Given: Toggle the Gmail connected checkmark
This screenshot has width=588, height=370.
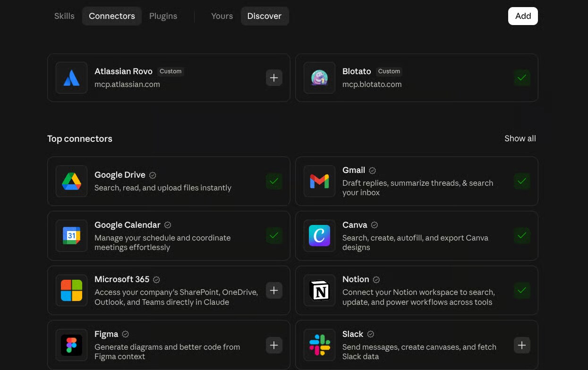Looking at the screenshot, I should [522, 181].
